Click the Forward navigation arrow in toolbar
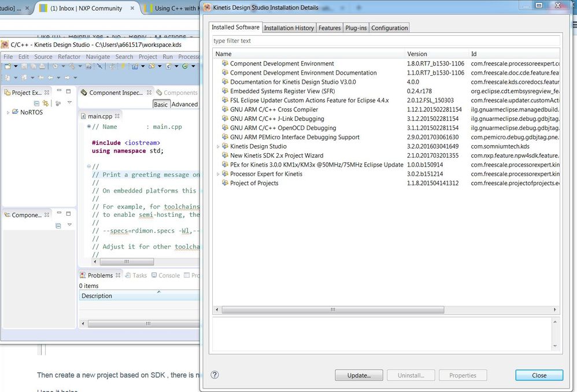This screenshot has width=577, height=392. [67, 77]
